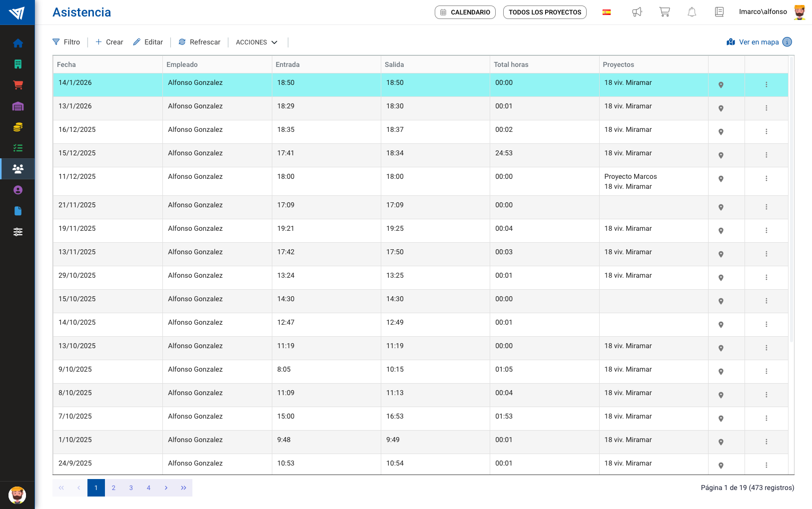Viewport: 812px width, 509px height.
Task: Jump to last page with double arrow
Action: 183,488
